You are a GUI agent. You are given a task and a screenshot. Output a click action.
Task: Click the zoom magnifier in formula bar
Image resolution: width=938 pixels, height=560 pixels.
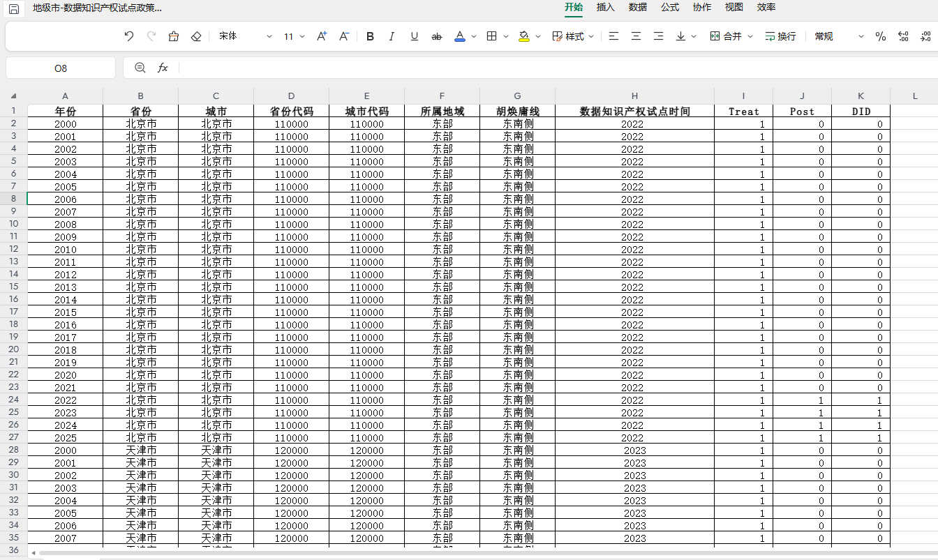tap(140, 68)
